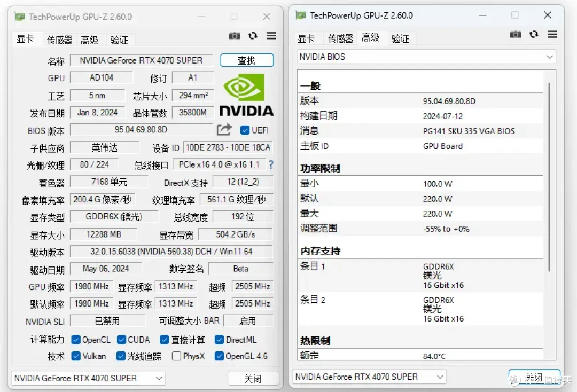Click '已禁用' NVIDIA SLI status
This screenshot has height=392, width=577.
pos(107,321)
